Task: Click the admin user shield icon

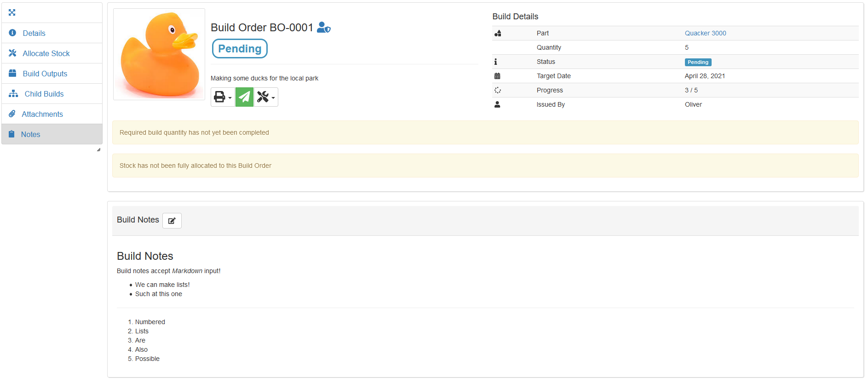Action: pos(324,28)
